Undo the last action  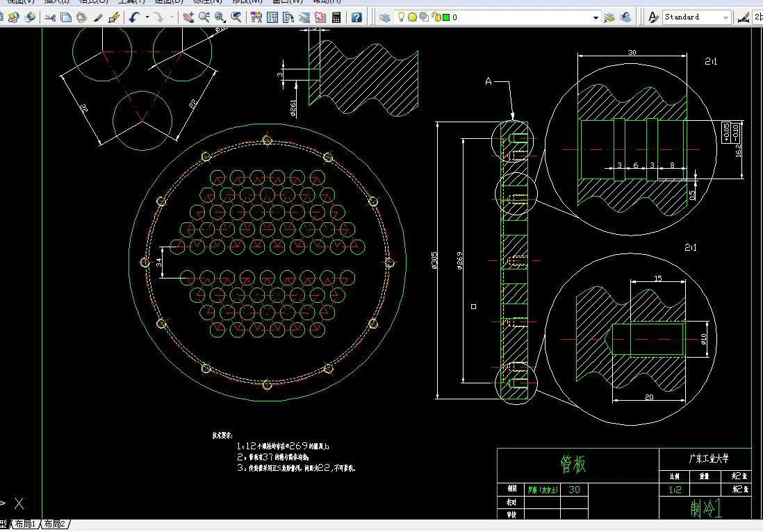(x=134, y=17)
